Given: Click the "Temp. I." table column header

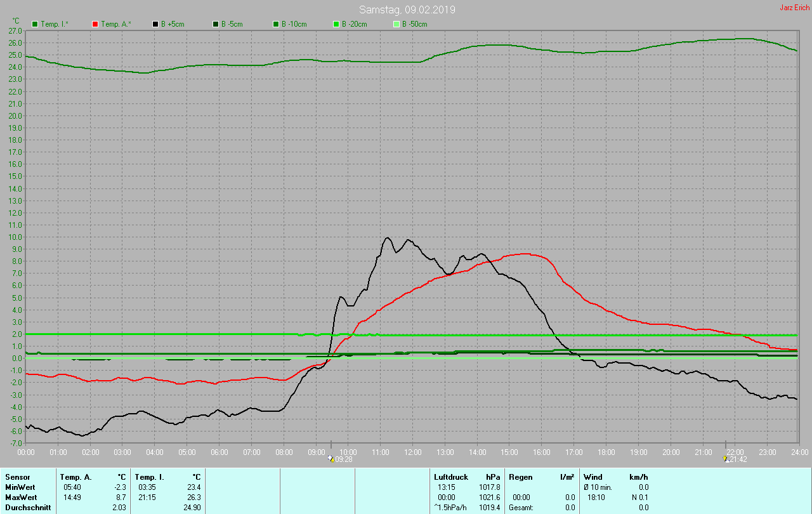Looking at the screenshot, I should pos(150,477).
